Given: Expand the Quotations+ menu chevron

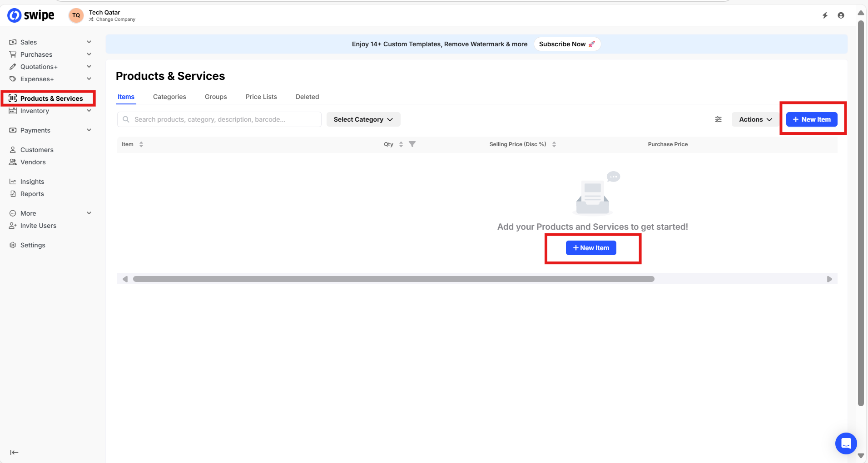Looking at the screenshot, I should coord(89,67).
